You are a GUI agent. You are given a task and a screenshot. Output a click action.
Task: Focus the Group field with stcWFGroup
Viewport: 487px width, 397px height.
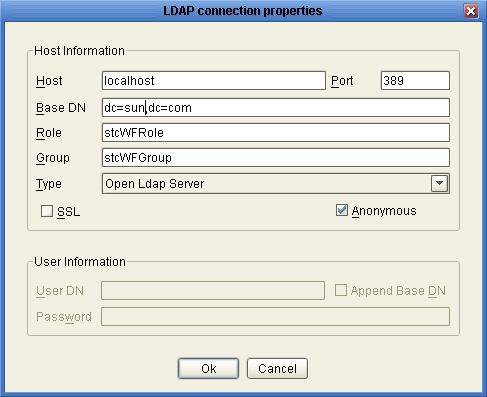[276, 157]
